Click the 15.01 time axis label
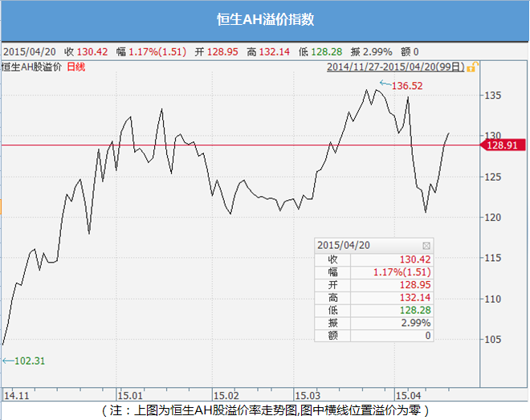The image size is (530, 420). [x=130, y=395]
